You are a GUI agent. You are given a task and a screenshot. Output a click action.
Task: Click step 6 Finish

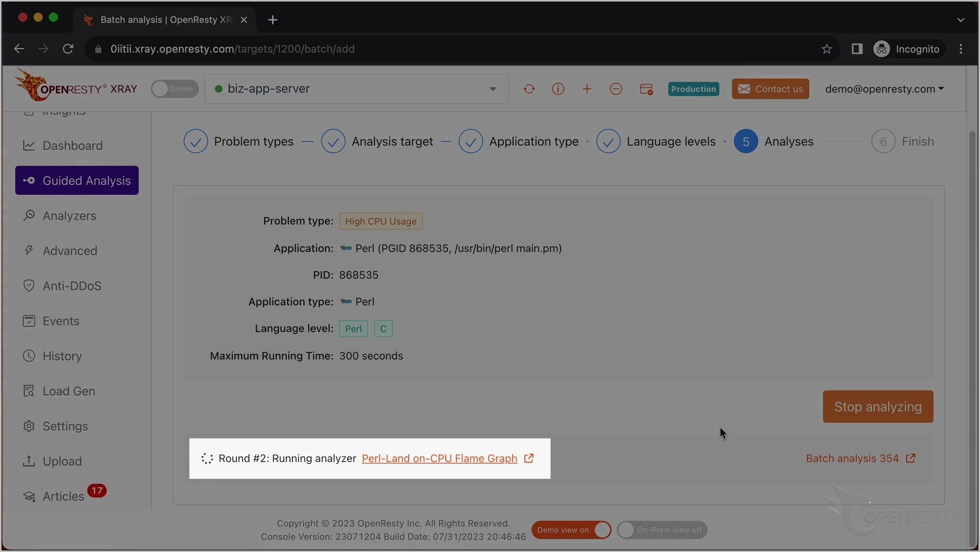pyautogui.click(x=903, y=141)
